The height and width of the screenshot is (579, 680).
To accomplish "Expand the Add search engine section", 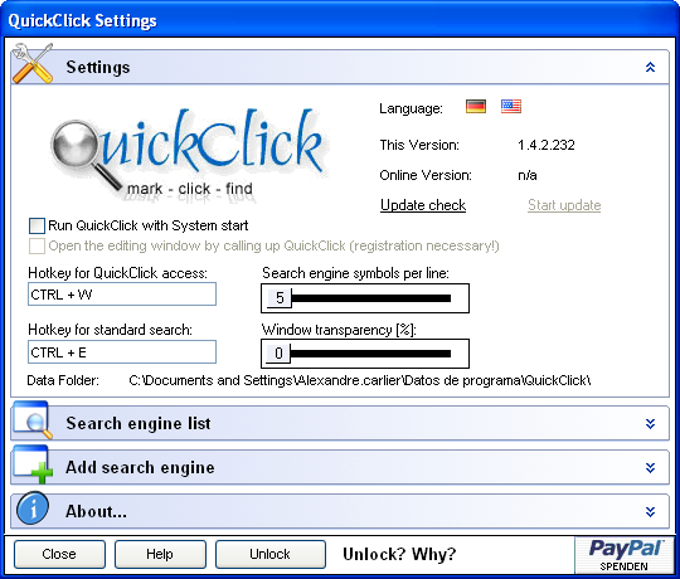I will (x=650, y=468).
